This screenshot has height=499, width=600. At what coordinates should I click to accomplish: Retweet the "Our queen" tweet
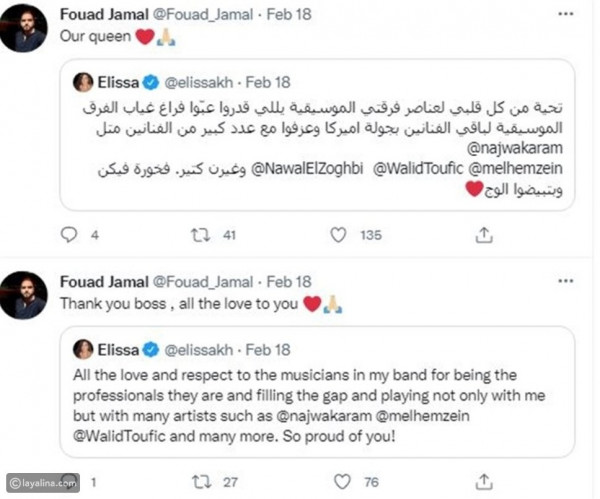click(200, 237)
